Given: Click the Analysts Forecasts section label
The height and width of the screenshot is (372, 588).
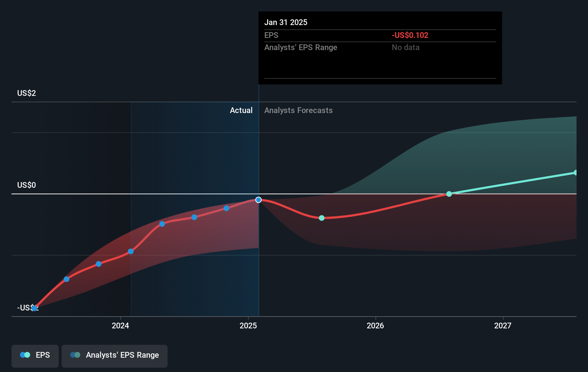Looking at the screenshot, I should click(298, 110).
